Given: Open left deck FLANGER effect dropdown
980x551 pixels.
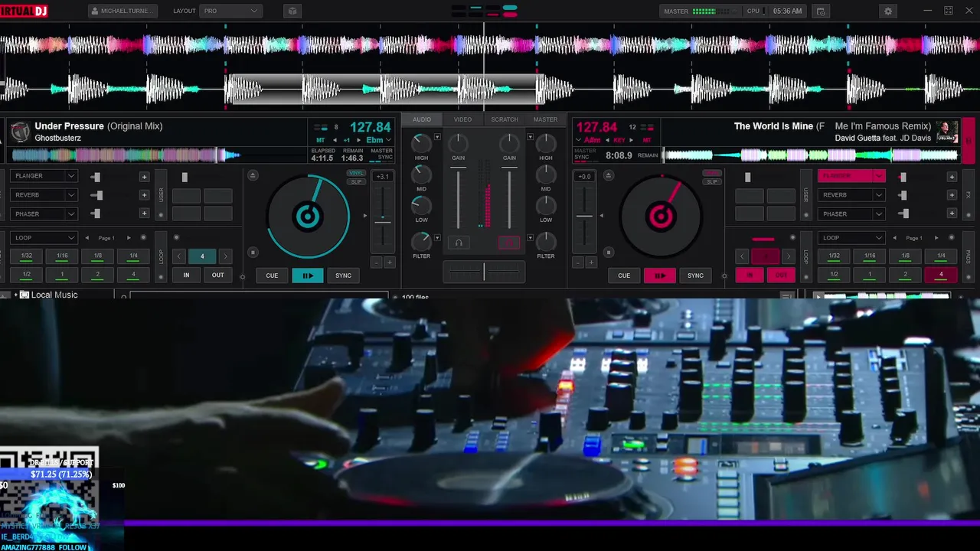Looking at the screenshot, I should tap(71, 176).
